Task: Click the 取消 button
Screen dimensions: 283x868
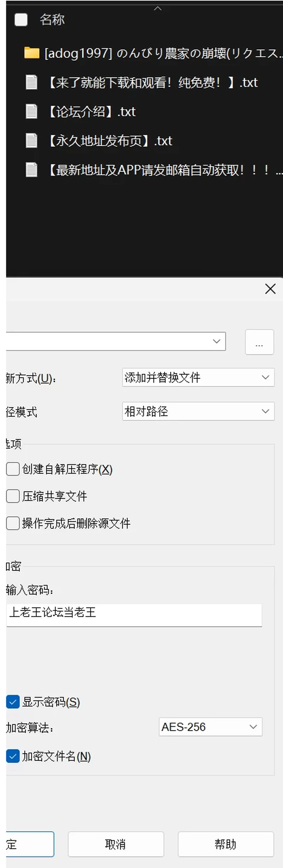Action: pyautogui.click(x=116, y=844)
